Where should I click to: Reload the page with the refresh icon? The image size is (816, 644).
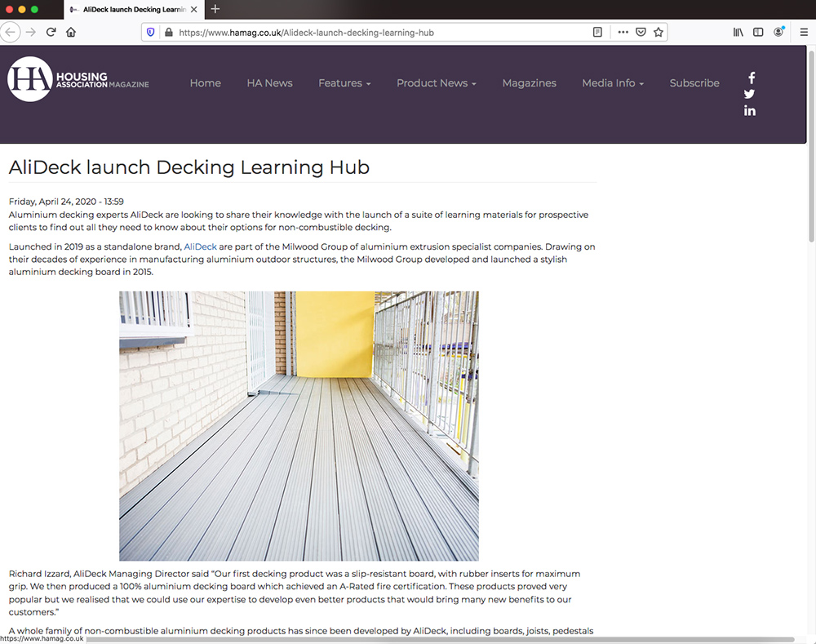[x=51, y=33]
